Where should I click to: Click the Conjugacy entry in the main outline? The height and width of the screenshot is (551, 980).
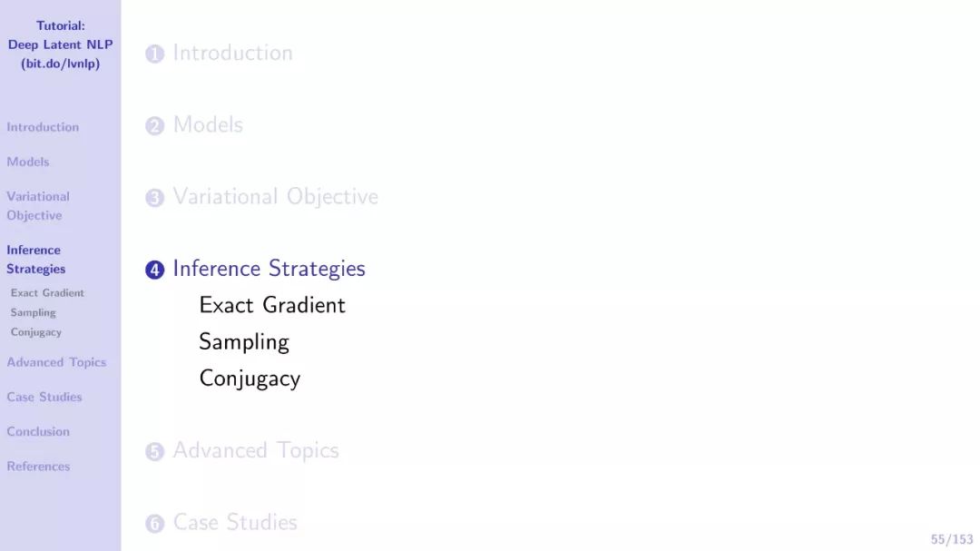pos(250,379)
